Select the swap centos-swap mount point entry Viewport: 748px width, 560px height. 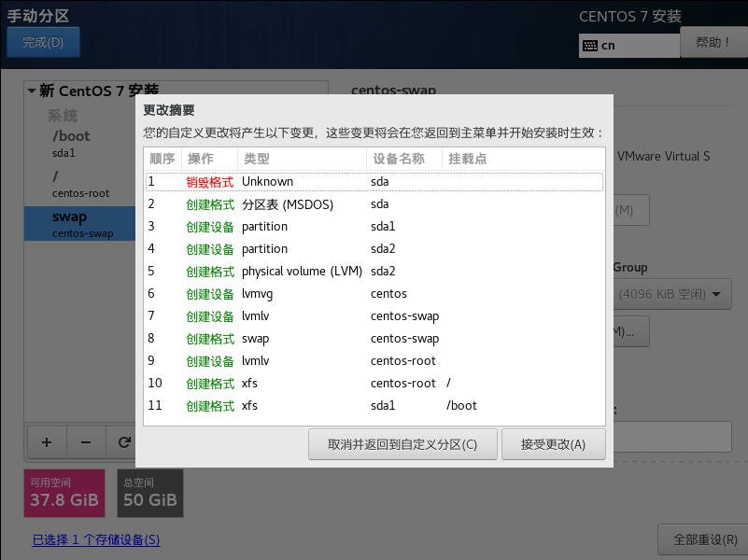click(x=79, y=223)
